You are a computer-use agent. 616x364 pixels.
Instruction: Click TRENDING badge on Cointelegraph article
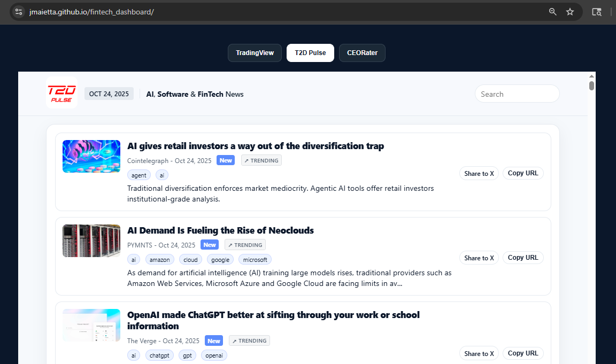261,160
